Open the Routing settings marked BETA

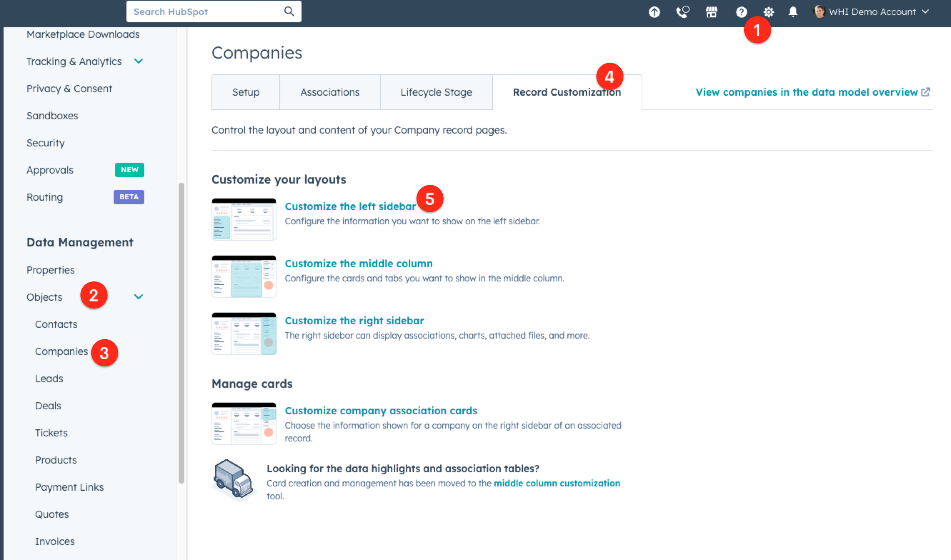pyautogui.click(x=45, y=196)
